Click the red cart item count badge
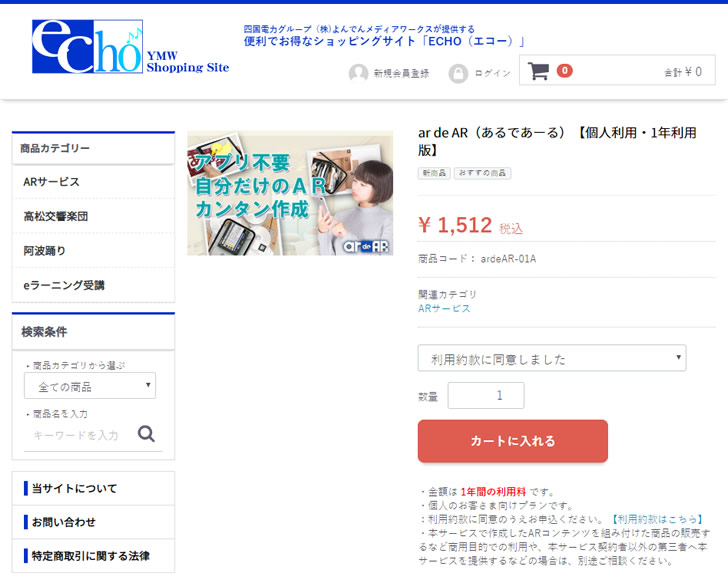This screenshot has height=580, width=728. click(x=565, y=71)
